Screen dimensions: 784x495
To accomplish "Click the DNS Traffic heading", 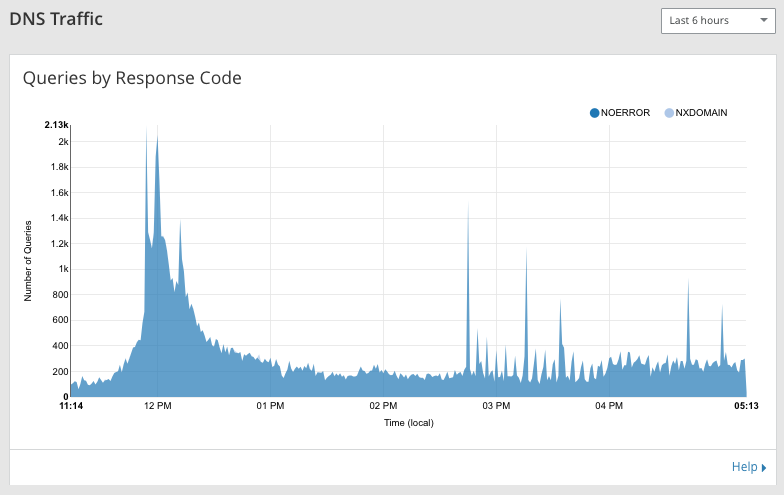I will click(56, 19).
